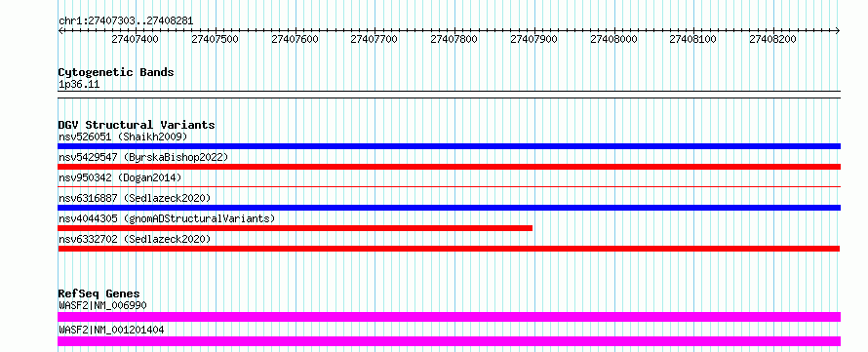868x352 pixels.
Task: Open the first nsv6316887 (Sedlazeck2020) label
Action: coord(135,198)
